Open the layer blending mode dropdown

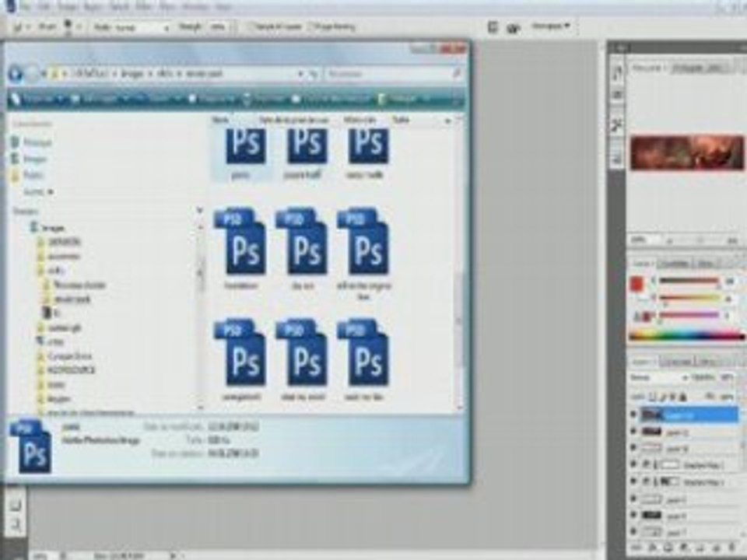659,378
